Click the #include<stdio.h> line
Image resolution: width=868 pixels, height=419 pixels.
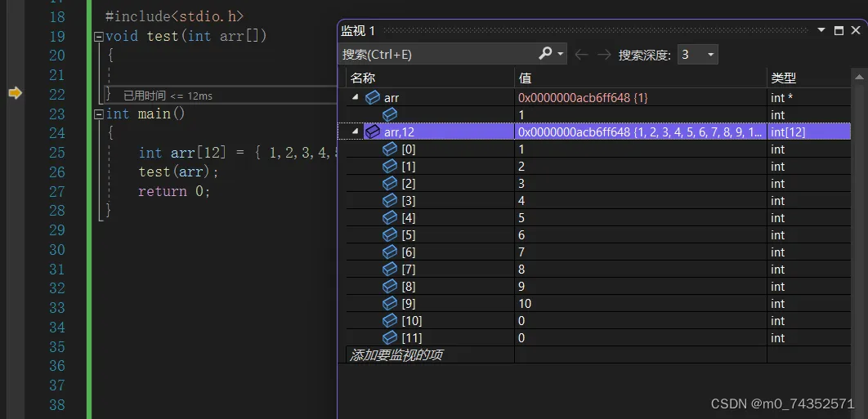click(x=174, y=16)
